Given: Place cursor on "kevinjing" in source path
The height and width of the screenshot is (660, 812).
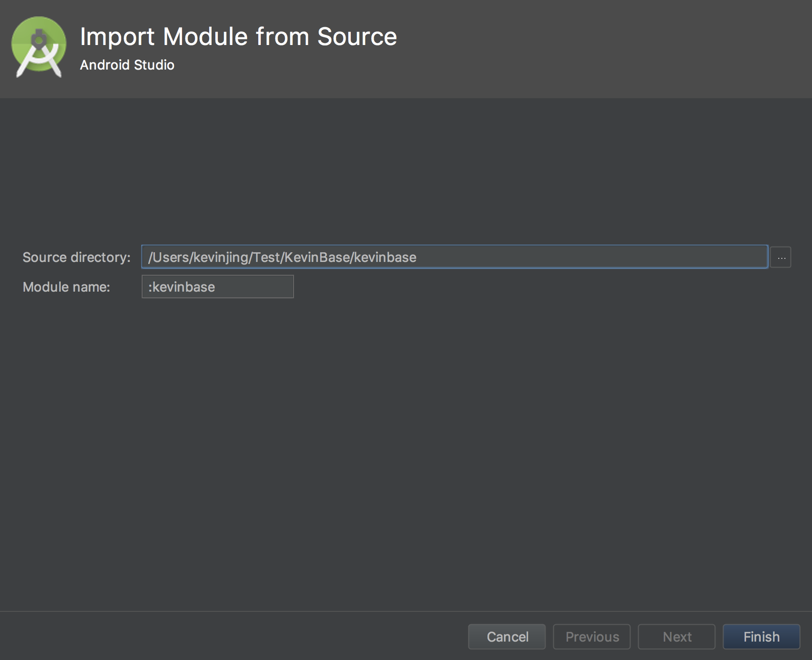Looking at the screenshot, I should coord(221,257).
